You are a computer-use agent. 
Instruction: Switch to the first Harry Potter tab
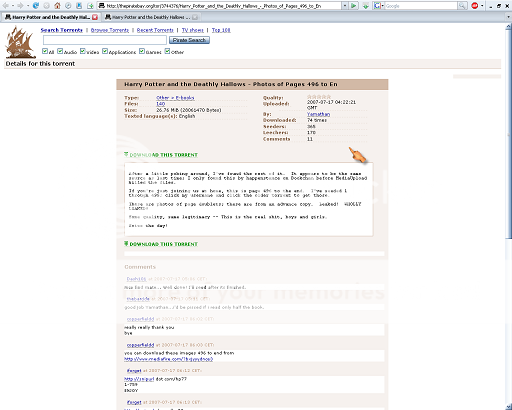tap(51, 17)
